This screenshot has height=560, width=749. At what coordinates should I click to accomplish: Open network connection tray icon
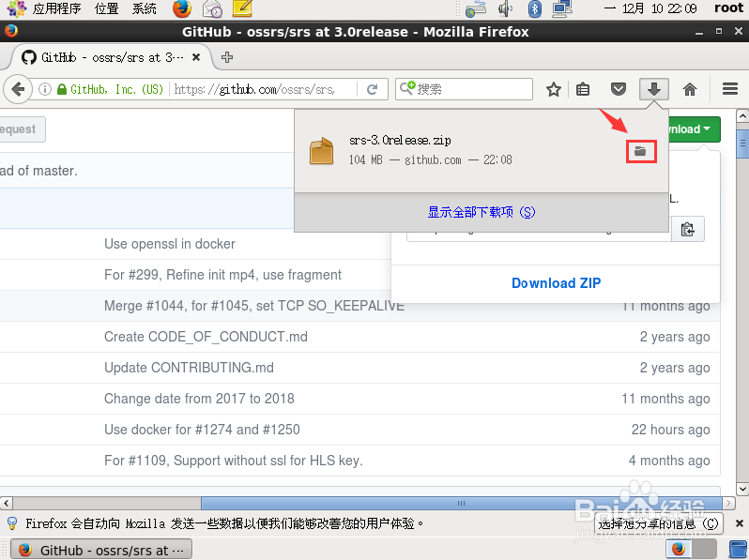[x=562, y=8]
